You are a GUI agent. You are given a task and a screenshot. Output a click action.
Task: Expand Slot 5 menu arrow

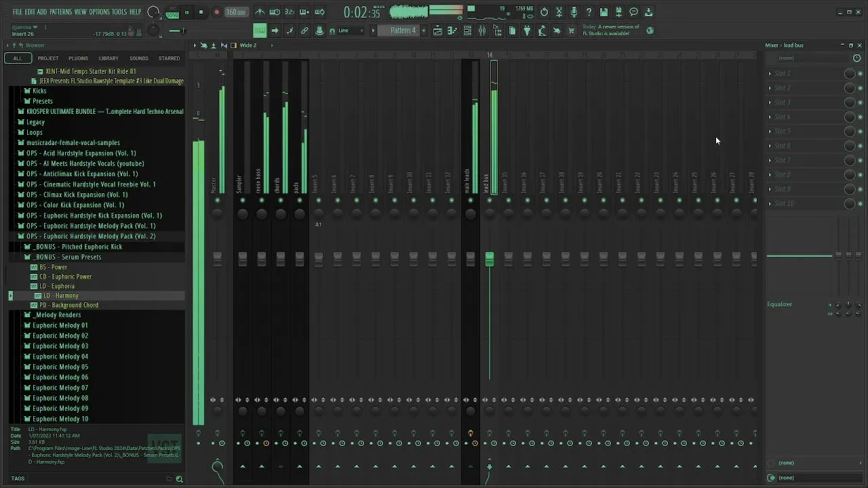[770, 131]
